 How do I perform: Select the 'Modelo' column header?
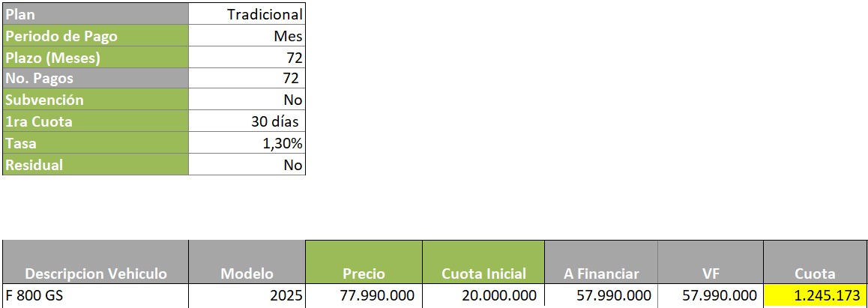pos(247,274)
